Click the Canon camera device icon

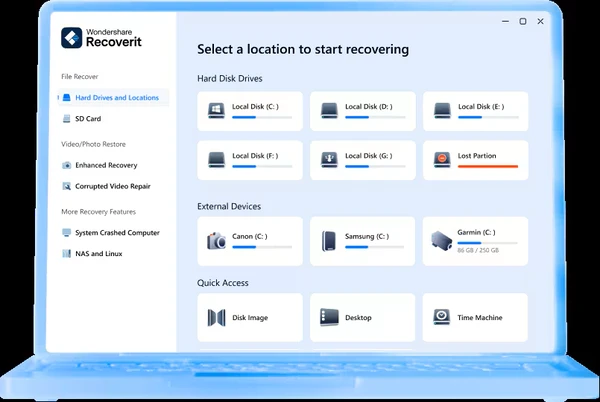click(x=217, y=241)
